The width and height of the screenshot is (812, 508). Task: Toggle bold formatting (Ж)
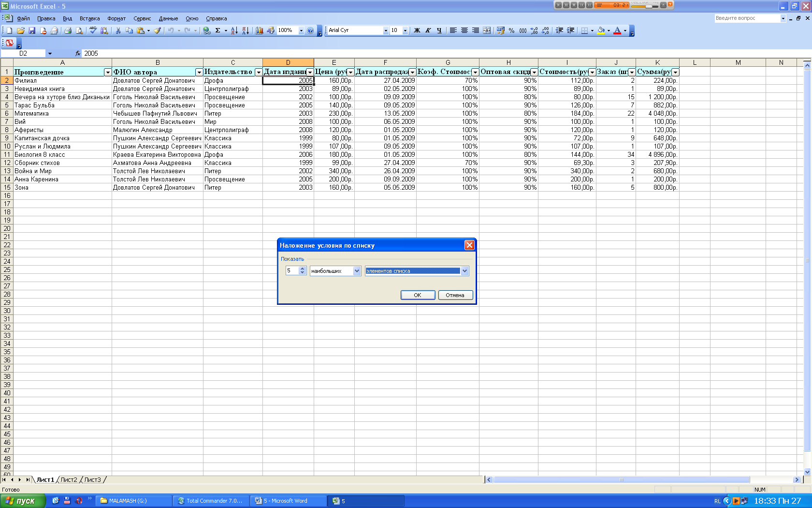coord(417,30)
